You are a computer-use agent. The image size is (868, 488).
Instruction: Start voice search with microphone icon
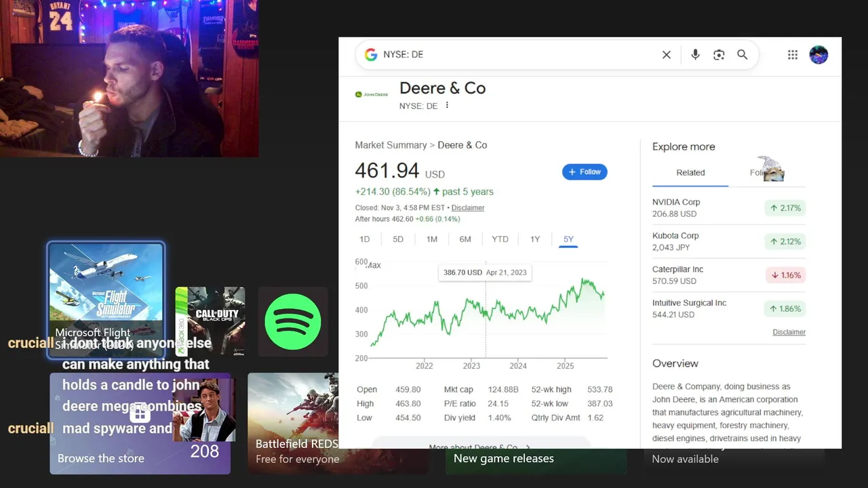pyautogui.click(x=695, y=55)
